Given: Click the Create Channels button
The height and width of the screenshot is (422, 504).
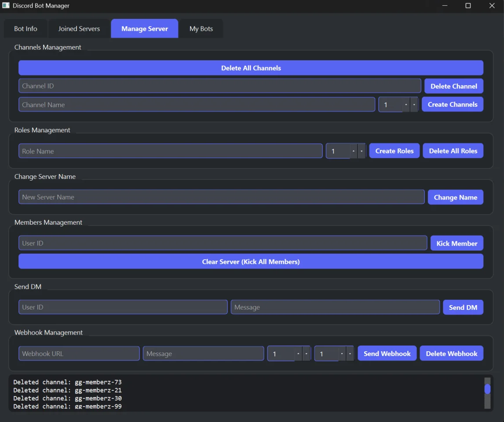Looking at the screenshot, I should (x=452, y=104).
